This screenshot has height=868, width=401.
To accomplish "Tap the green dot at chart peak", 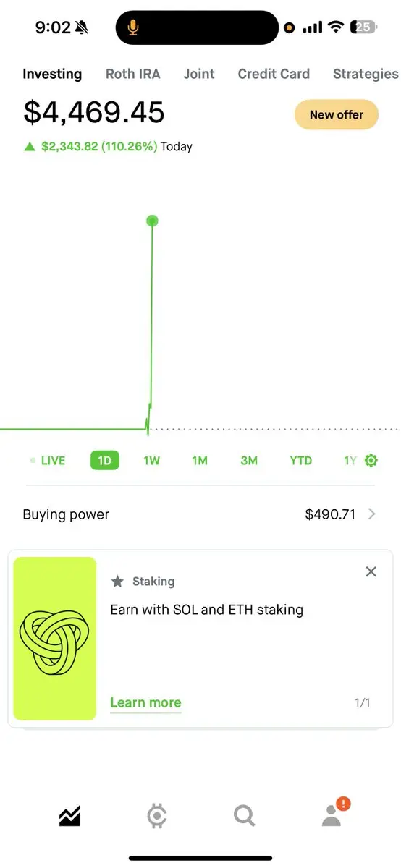I will click(x=152, y=221).
